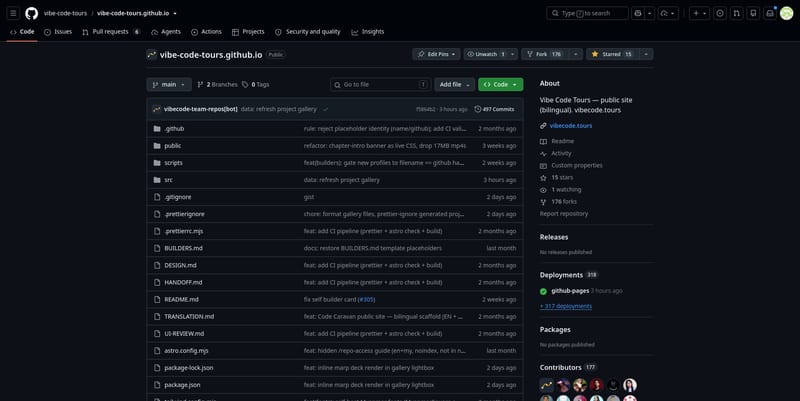This screenshot has width=800, height=401.
Task: Click the Type / to search box
Action: (587, 13)
